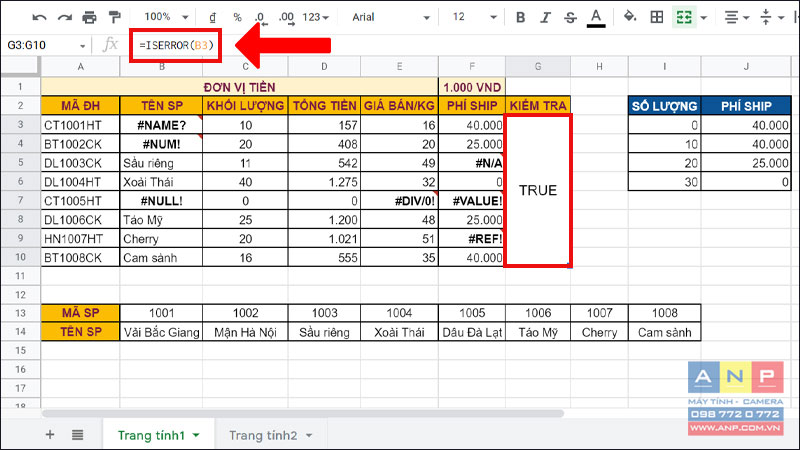Select column A header
This screenshot has height=450, width=800.
80,66
